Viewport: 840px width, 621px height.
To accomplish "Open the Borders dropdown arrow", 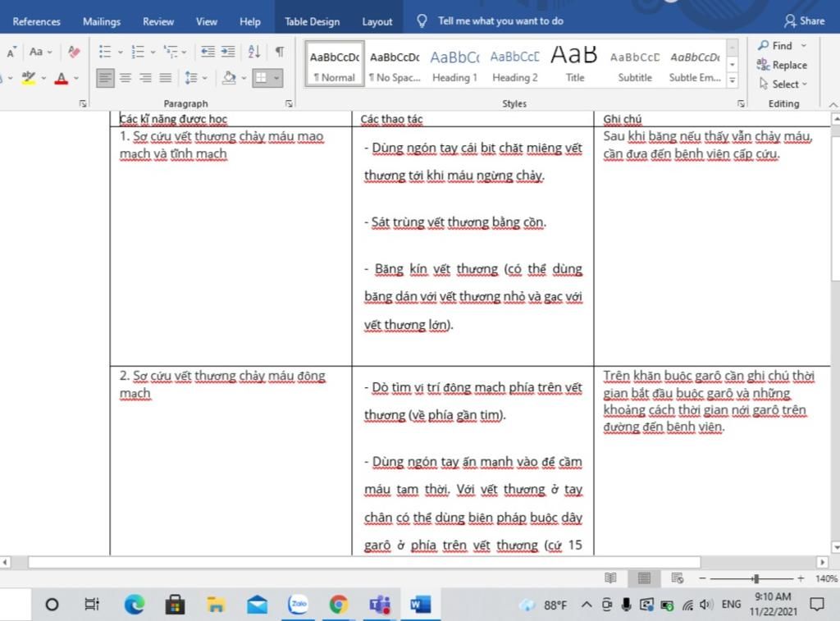I will point(277,78).
